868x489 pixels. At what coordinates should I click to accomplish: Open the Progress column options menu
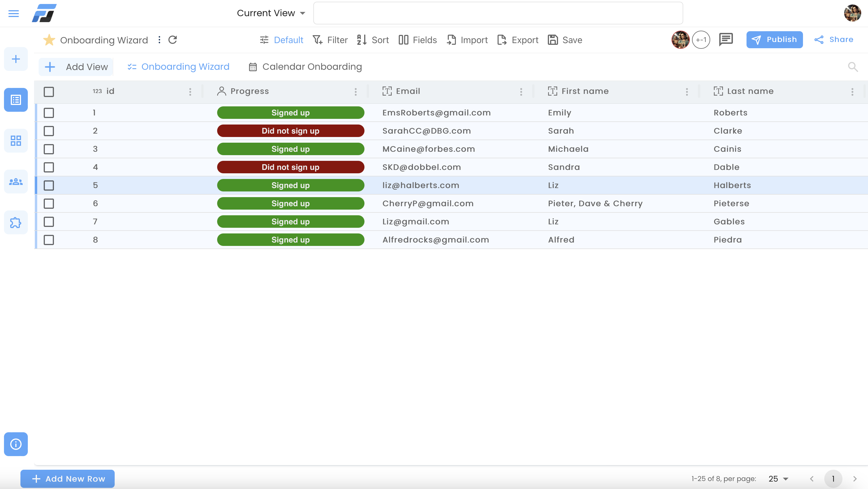(356, 92)
